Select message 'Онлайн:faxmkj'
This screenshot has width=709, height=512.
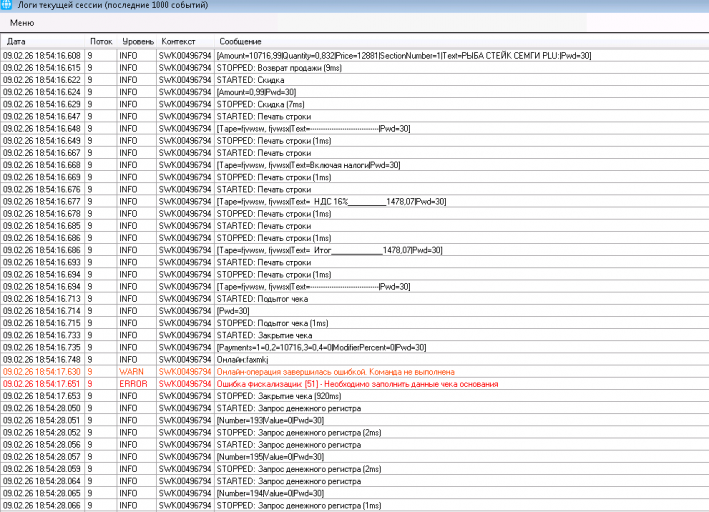pos(242,360)
